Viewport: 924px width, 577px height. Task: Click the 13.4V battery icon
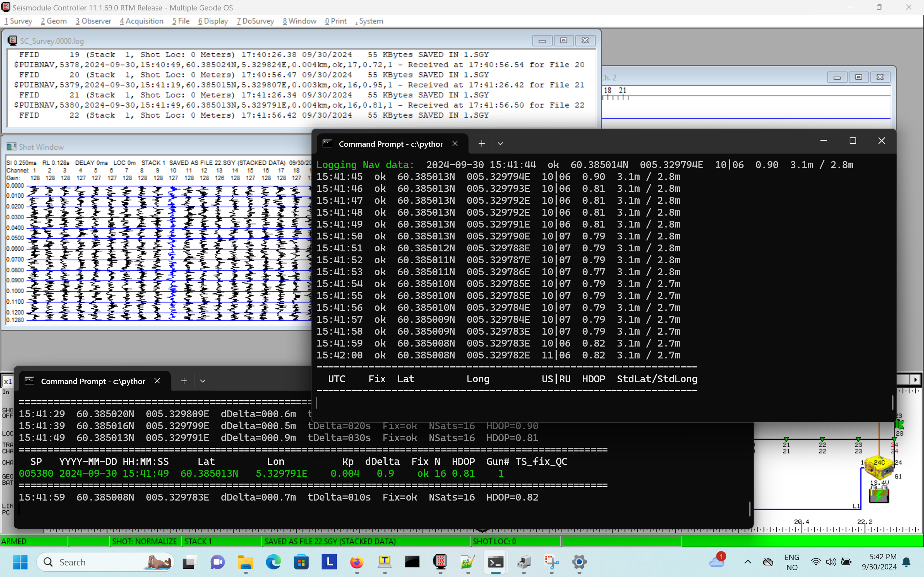879,495
